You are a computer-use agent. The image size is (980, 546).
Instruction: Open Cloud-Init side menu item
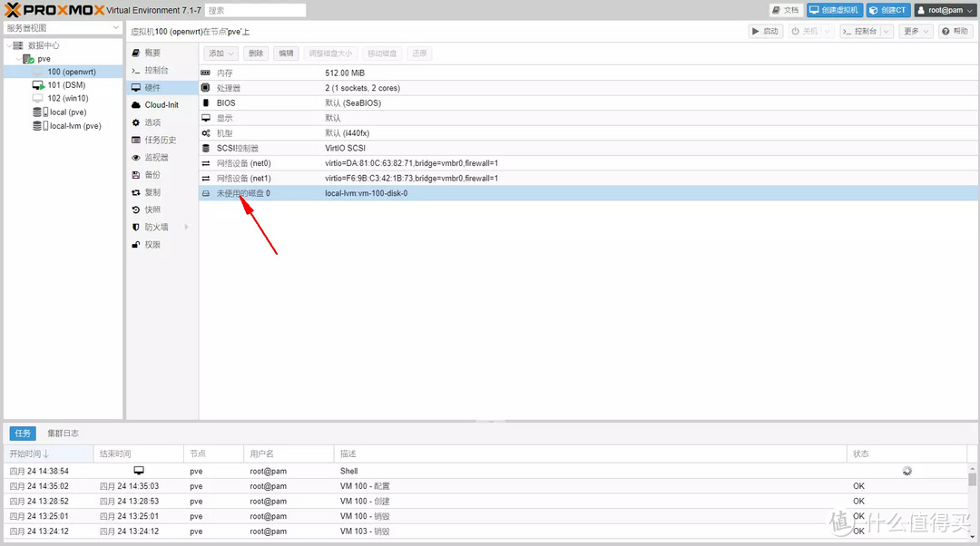[162, 105]
